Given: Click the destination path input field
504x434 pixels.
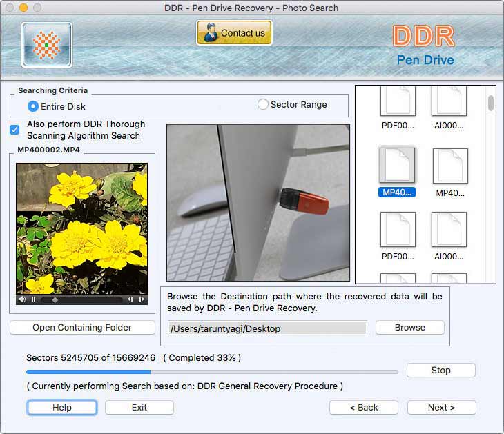Looking at the screenshot, I should pyautogui.click(x=267, y=328).
